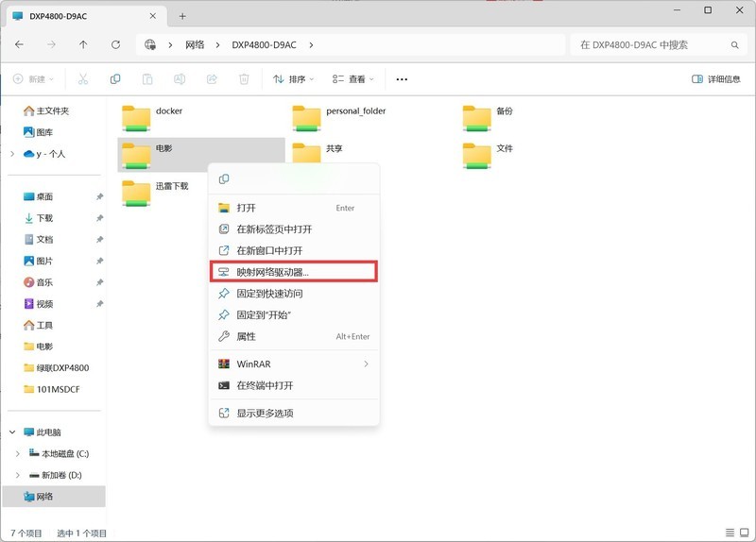The image size is (756, 542).
Task: Unpin 音乐 using its pin icon
Action: point(99,282)
